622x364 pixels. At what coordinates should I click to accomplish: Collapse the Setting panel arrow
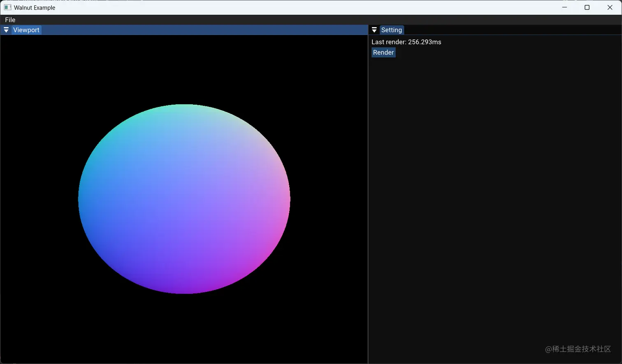coord(374,30)
